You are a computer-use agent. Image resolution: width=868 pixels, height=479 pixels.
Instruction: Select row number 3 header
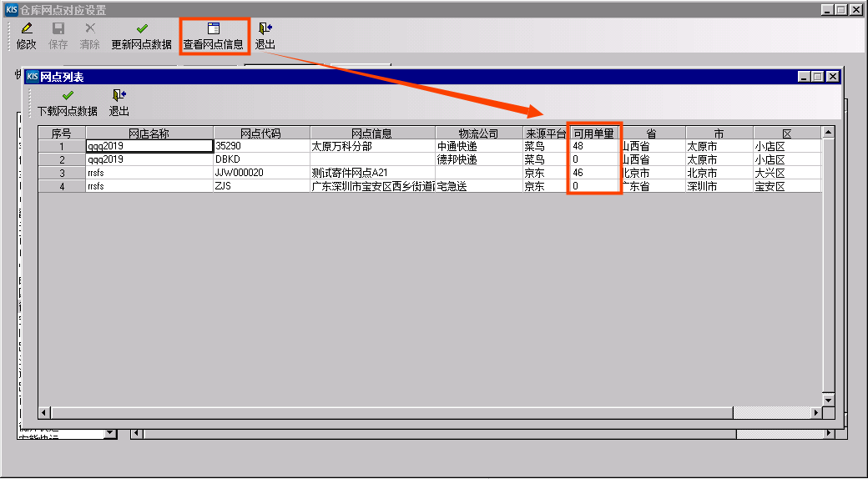coord(62,173)
